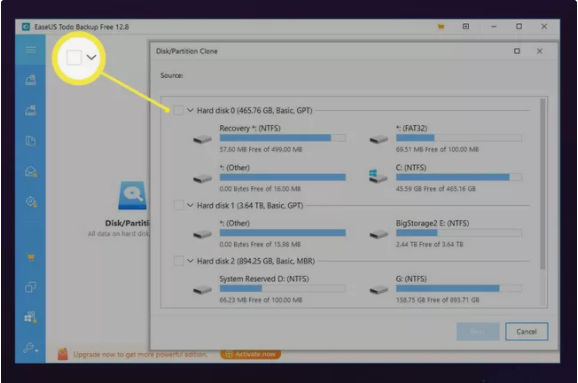Click the shopping cart icon in the sidebar
Viewport: 578px width, 383px height.
pos(31,257)
